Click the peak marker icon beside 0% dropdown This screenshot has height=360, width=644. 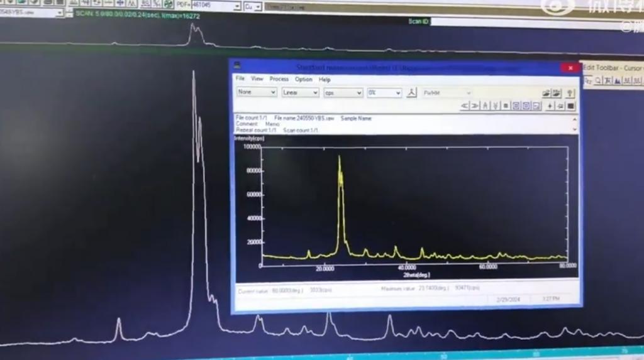tap(411, 92)
